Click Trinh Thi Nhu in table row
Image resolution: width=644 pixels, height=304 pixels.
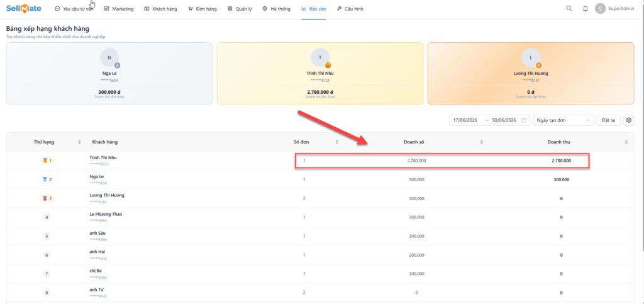103,157
